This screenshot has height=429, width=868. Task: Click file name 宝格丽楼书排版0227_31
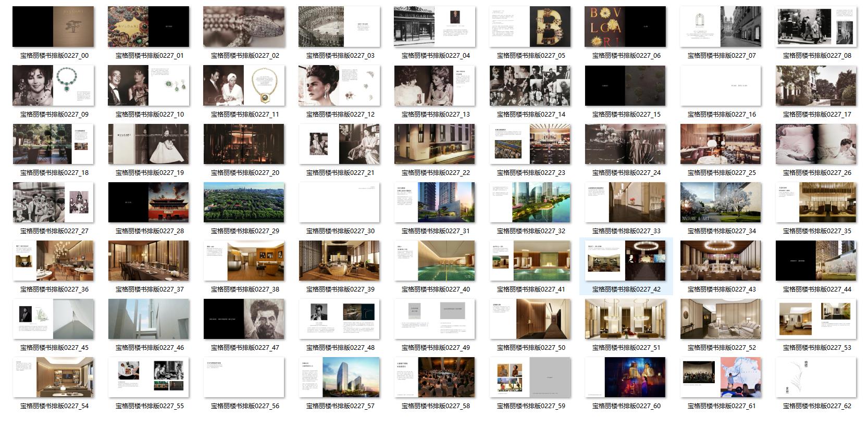[436, 231]
